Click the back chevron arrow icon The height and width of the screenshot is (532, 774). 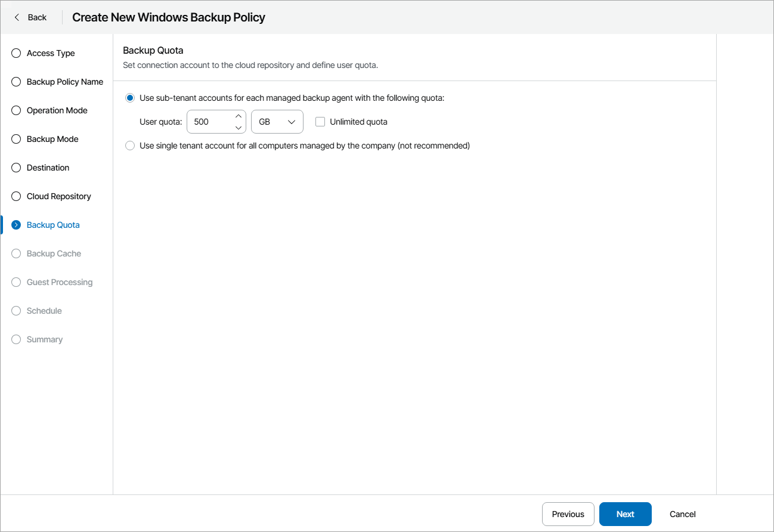coord(17,17)
